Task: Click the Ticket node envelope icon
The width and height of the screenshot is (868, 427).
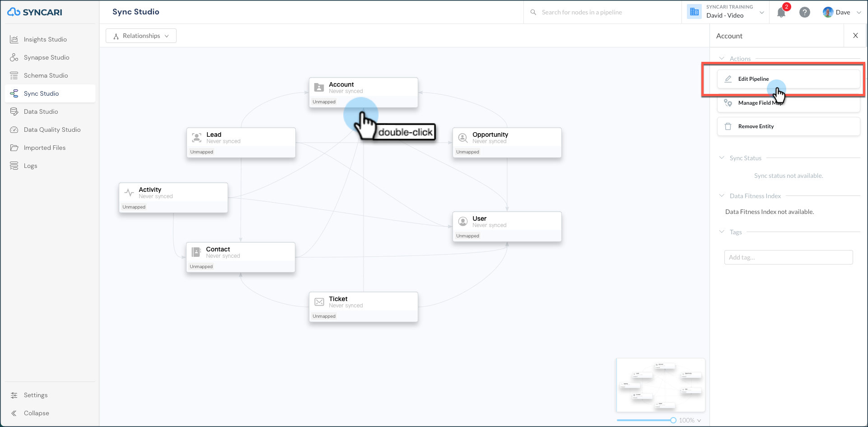Action: (x=319, y=302)
